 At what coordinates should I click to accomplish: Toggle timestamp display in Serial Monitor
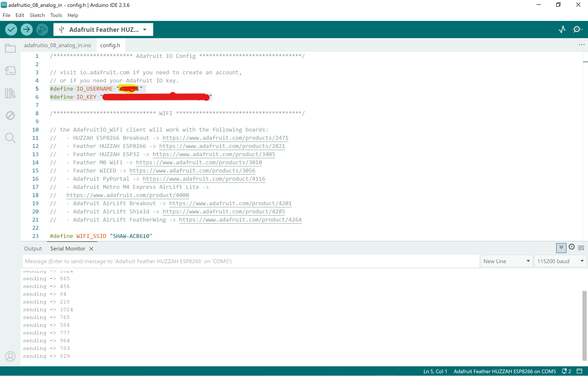571,247
